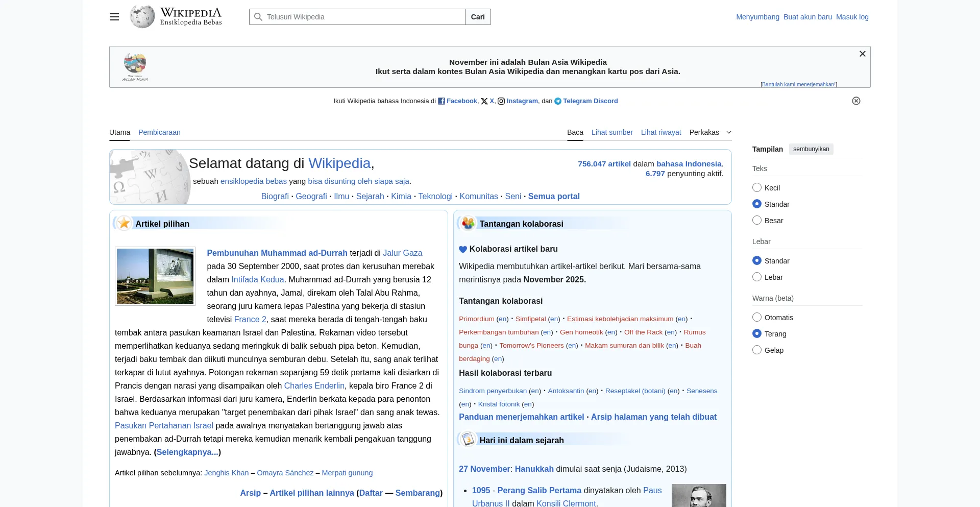Dismiss the social media notice
This screenshot has width=980, height=507.
856,101
